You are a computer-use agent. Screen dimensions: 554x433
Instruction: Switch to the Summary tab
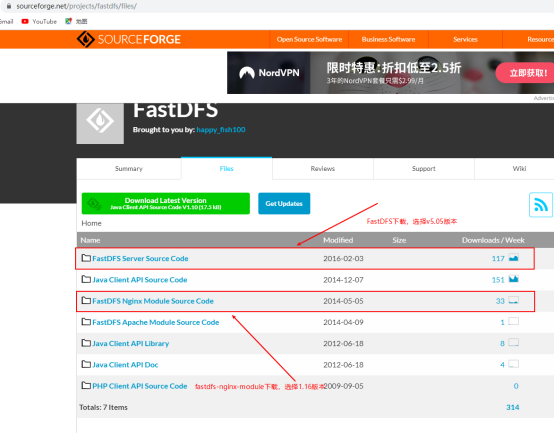click(x=129, y=168)
